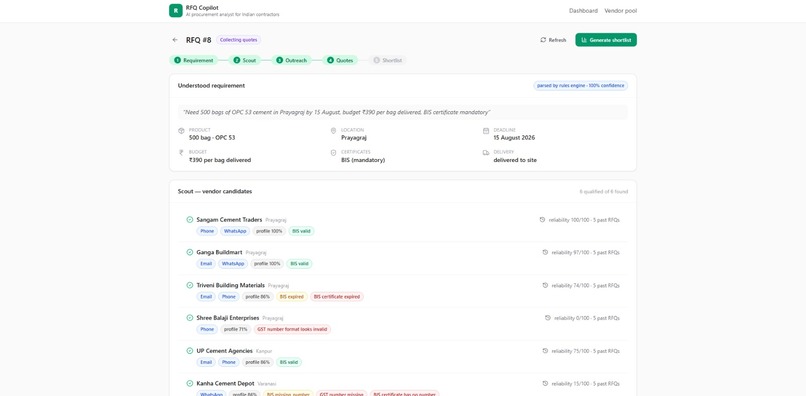Click the Phone tag for Triveni Building Materials
The width and height of the screenshot is (806, 396).
[x=229, y=297]
